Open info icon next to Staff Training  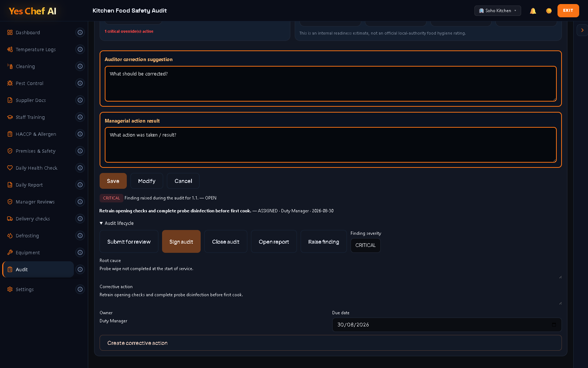pos(80,117)
